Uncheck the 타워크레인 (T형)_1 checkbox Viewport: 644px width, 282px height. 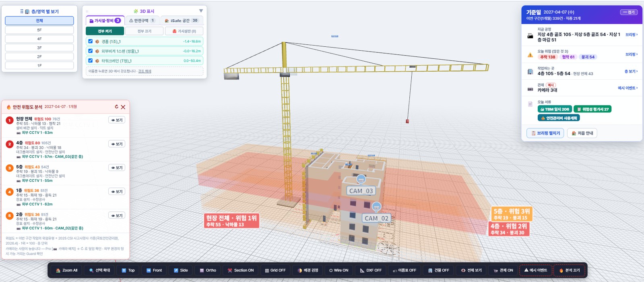tap(90, 60)
